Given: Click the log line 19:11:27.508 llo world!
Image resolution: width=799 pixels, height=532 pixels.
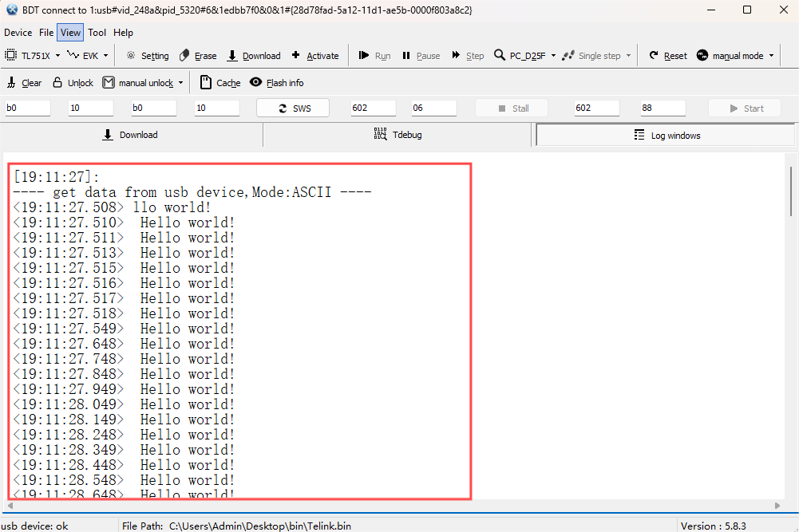Looking at the screenshot, I should (112, 207).
